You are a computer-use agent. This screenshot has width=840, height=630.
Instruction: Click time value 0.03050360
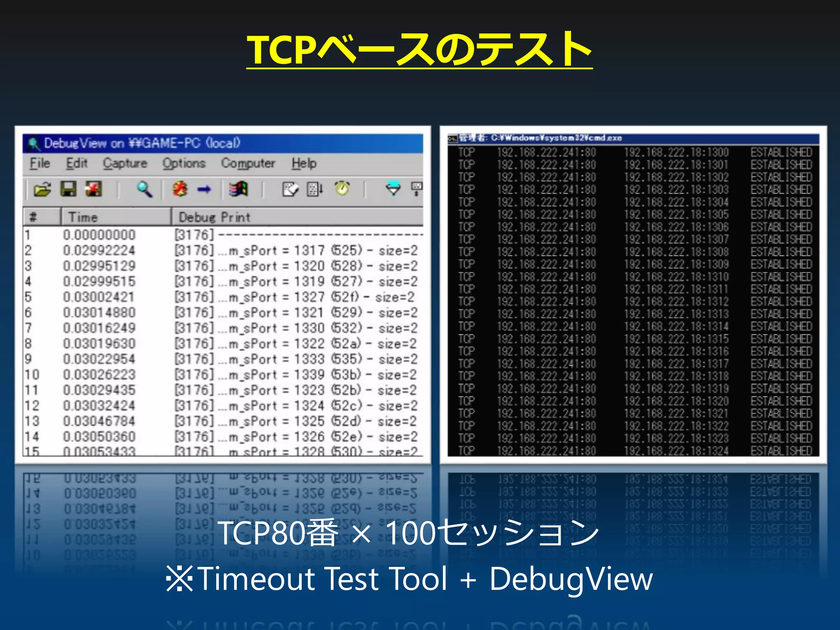click(99, 437)
